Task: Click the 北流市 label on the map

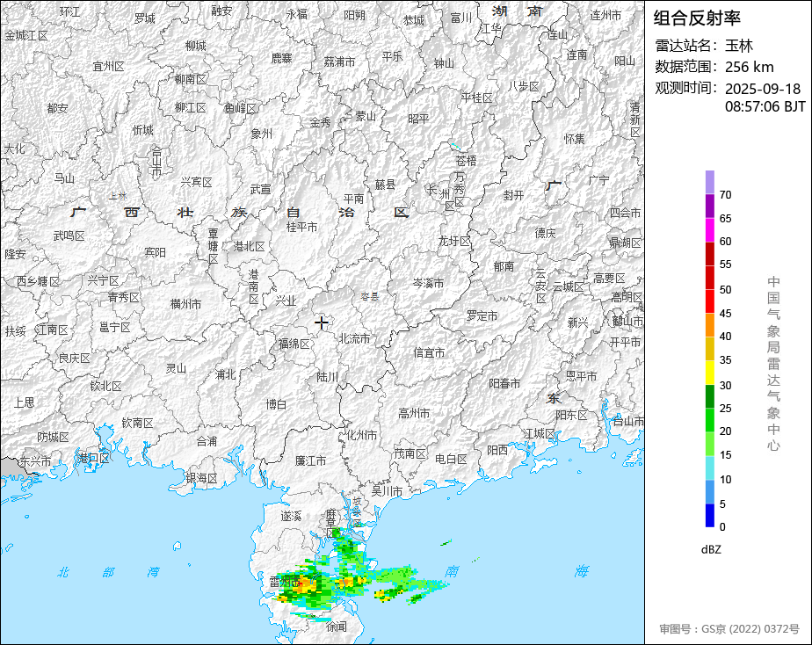Action: (355, 338)
